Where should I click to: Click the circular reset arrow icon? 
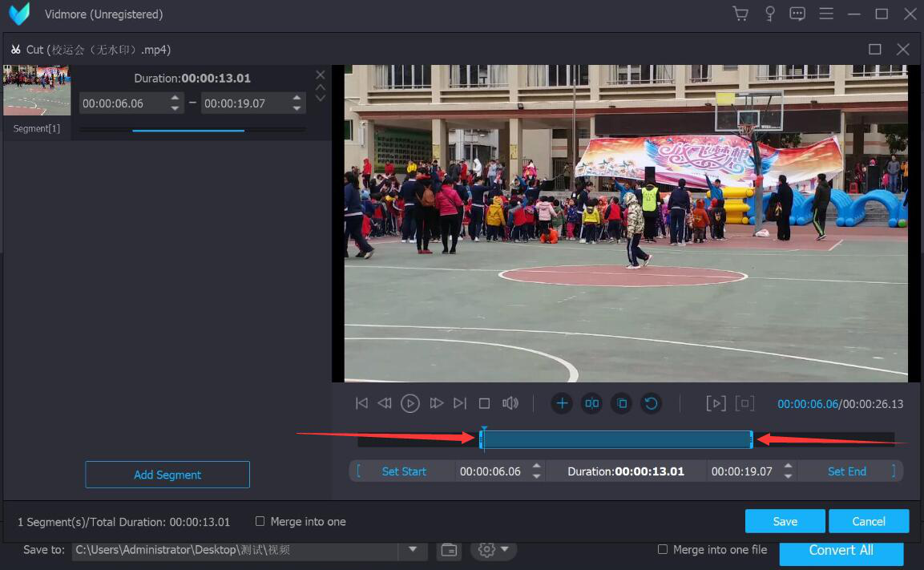[652, 403]
